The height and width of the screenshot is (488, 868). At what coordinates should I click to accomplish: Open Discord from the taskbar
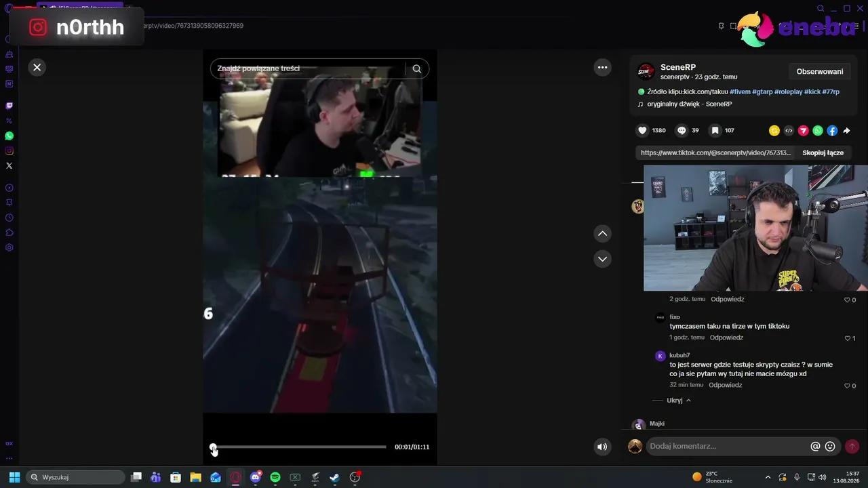pos(256,477)
